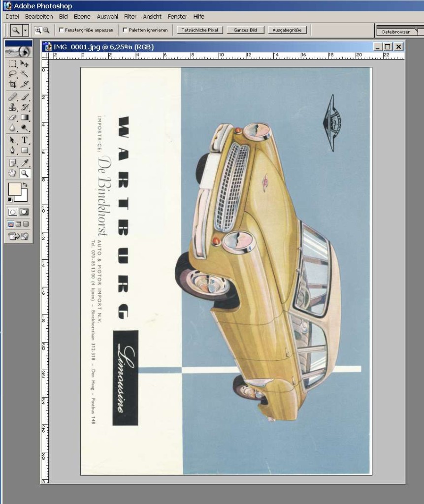The height and width of the screenshot is (504, 424).
Task: Open the Datei menu
Action: (x=12, y=16)
